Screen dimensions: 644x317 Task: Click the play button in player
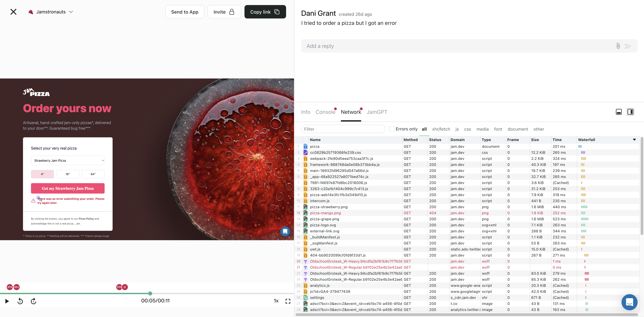coord(7,301)
